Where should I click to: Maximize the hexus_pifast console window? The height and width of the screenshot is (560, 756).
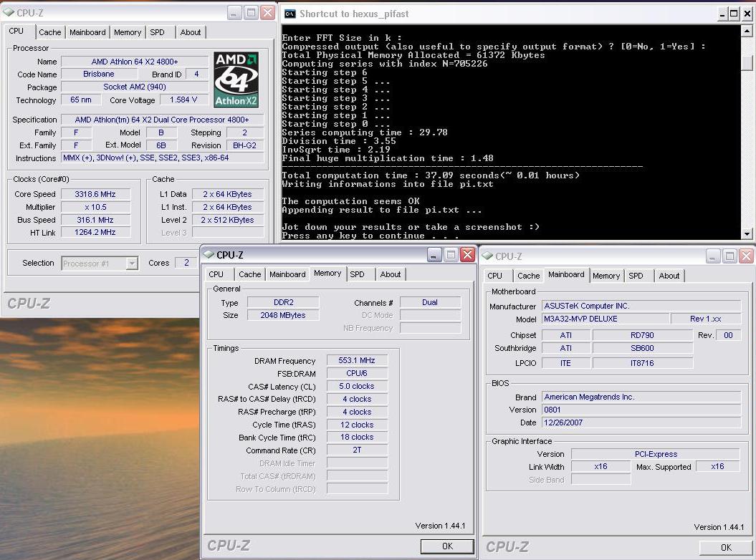[733, 14]
